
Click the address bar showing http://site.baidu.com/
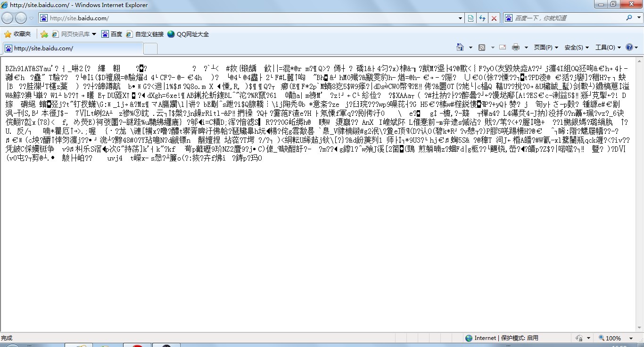click(252, 18)
